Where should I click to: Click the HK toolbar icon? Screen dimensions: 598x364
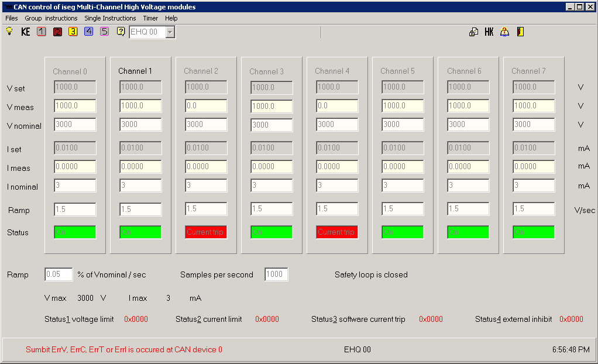489,32
